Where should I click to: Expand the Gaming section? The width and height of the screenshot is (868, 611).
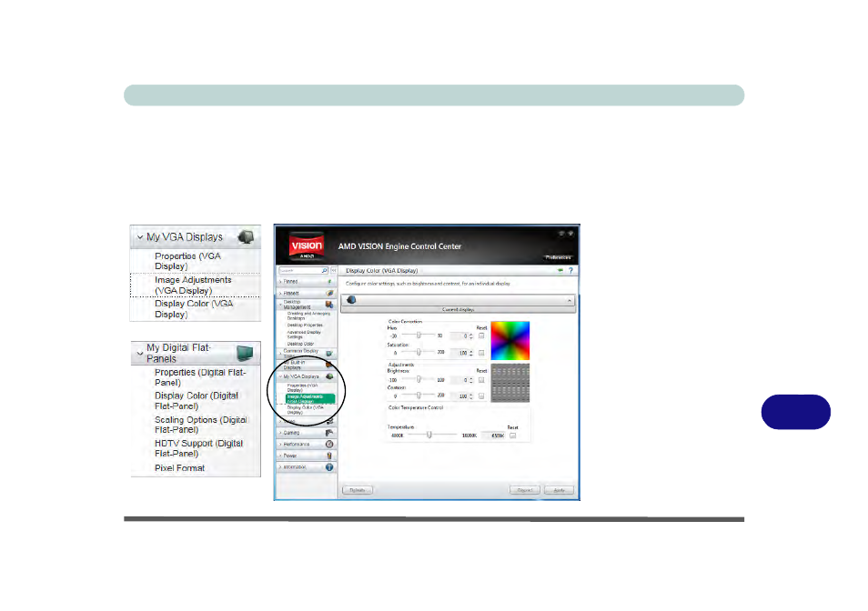click(280, 433)
